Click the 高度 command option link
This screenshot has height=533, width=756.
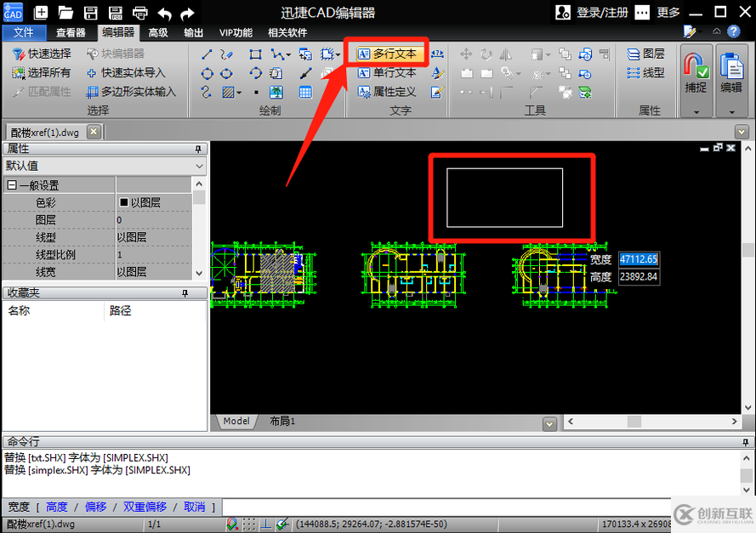pos(57,507)
